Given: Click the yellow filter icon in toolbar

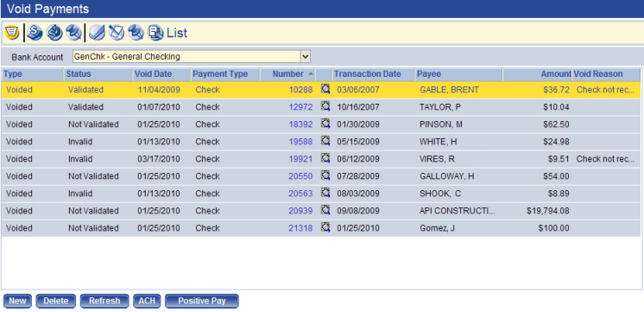Looking at the screenshot, I should [12, 33].
